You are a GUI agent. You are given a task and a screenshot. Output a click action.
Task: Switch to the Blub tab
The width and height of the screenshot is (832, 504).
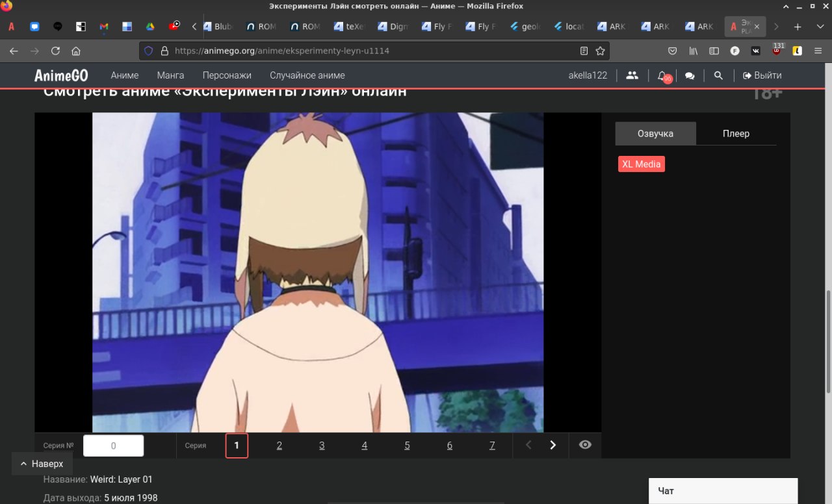(x=218, y=27)
